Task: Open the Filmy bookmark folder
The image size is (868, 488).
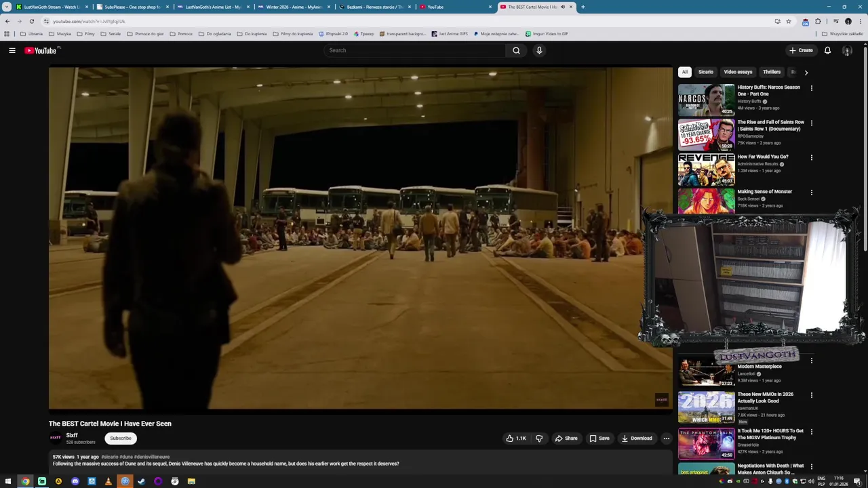Action: click(86, 33)
